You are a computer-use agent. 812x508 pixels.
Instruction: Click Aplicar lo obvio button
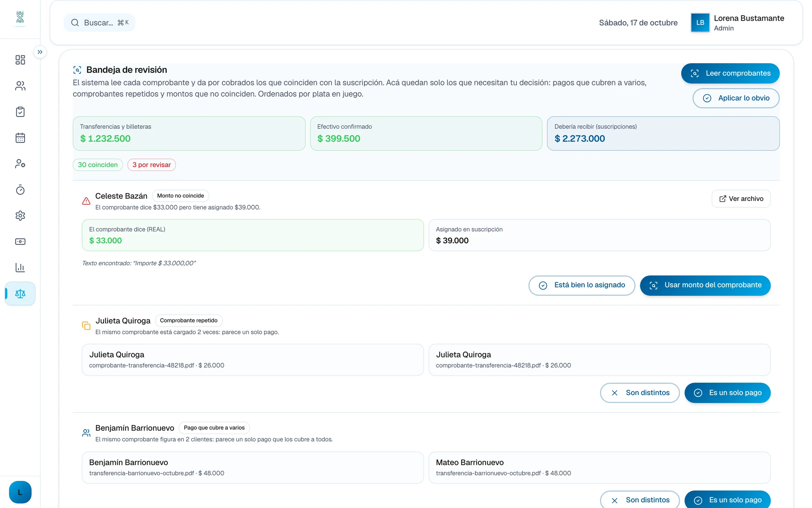(736, 98)
